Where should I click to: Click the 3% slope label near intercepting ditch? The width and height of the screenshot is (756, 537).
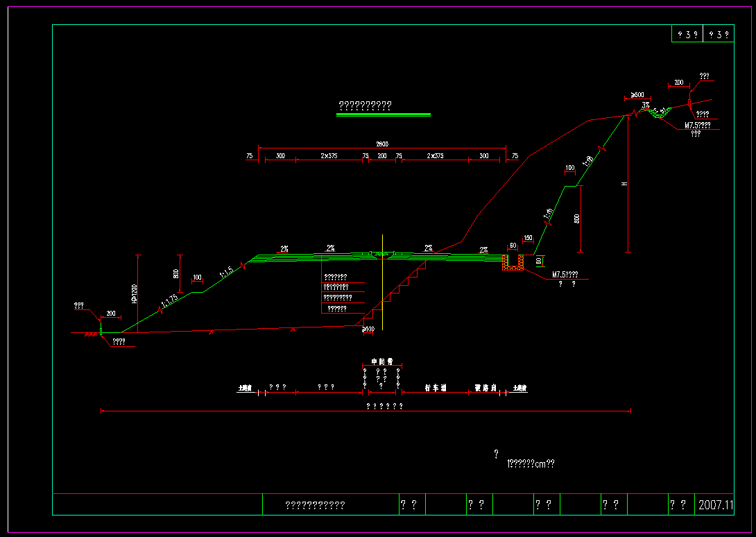(646, 105)
